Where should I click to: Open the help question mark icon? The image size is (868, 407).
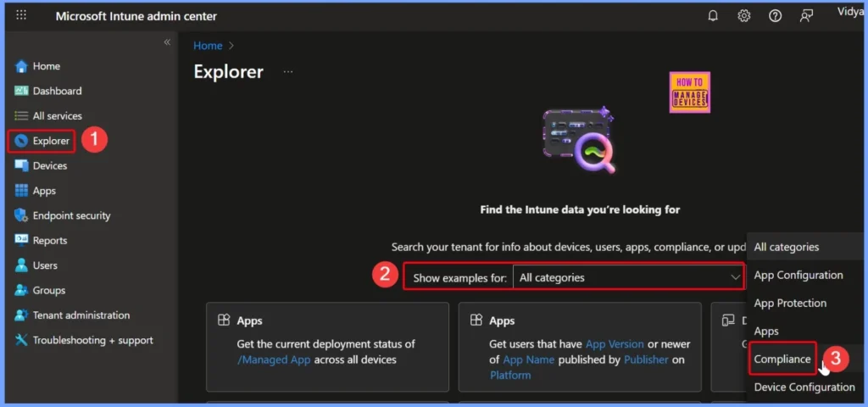pos(775,16)
